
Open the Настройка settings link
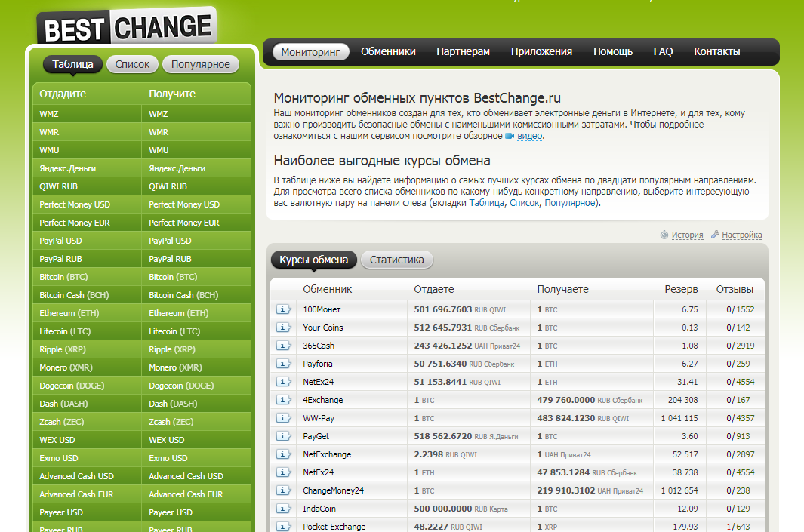click(x=741, y=235)
